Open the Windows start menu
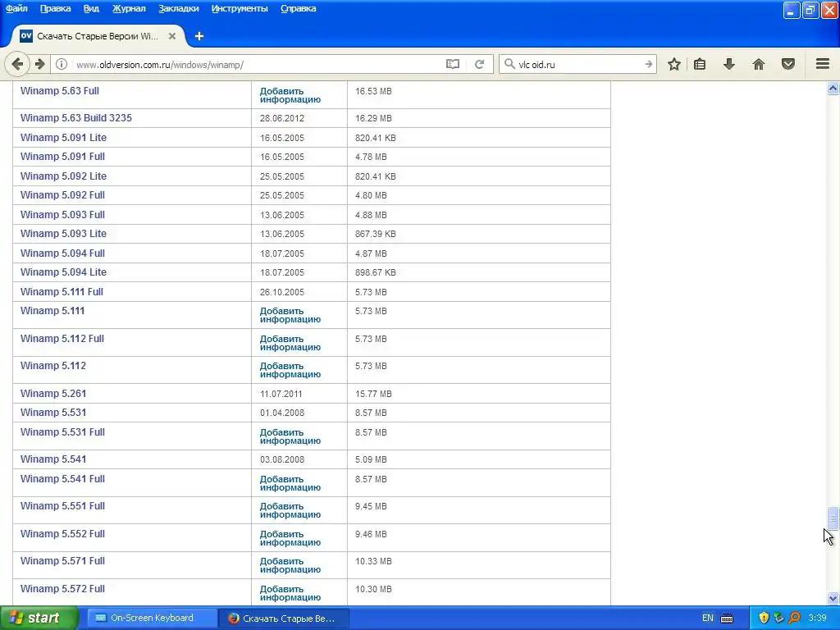Screen dimensions: 840x630 (39, 619)
